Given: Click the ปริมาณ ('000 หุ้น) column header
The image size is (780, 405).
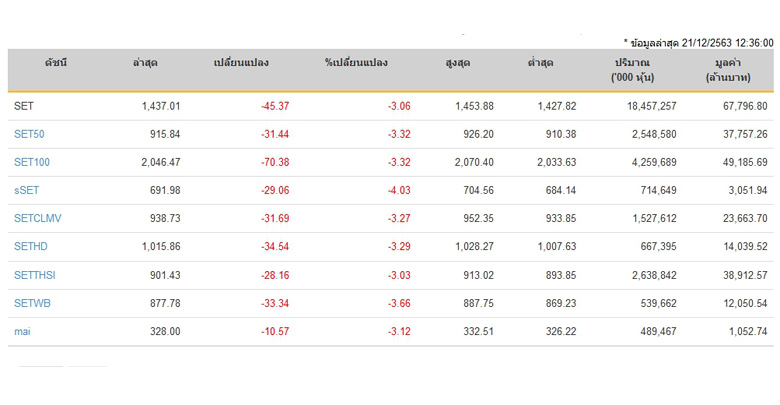Looking at the screenshot, I should pos(632,69).
